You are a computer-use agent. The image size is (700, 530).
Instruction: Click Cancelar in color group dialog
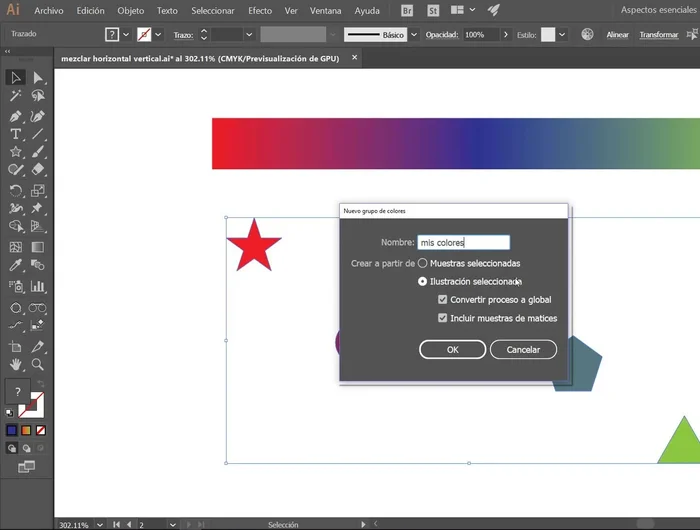523,350
